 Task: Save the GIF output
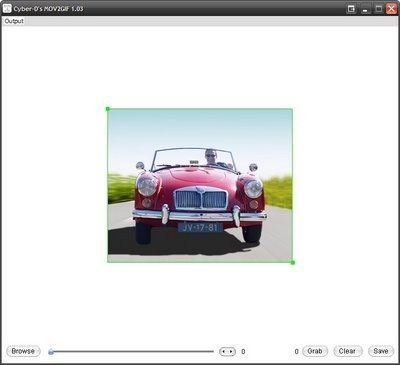(x=381, y=351)
